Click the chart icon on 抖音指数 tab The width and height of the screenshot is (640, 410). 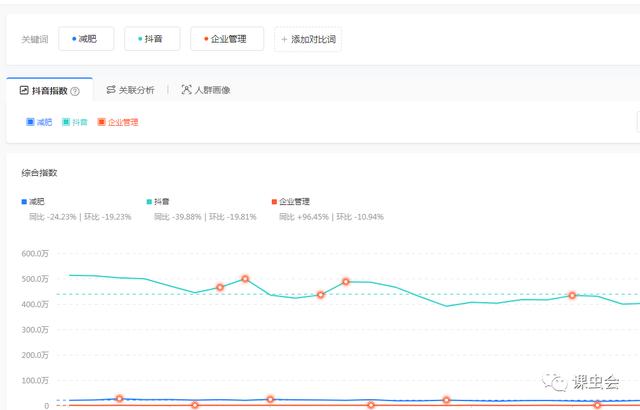pos(24,90)
